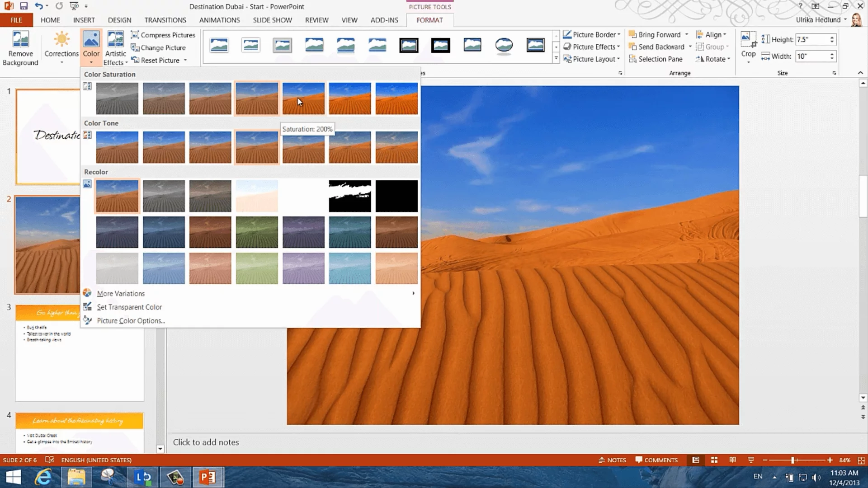Toggle the Notes pane in status bar

pyautogui.click(x=613, y=460)
